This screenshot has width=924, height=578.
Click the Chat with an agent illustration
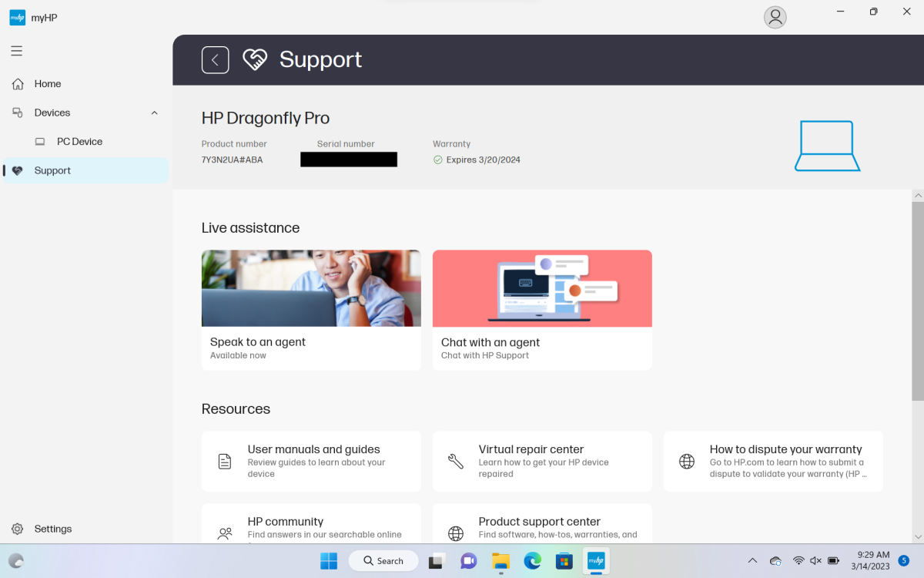coord(542,288)
